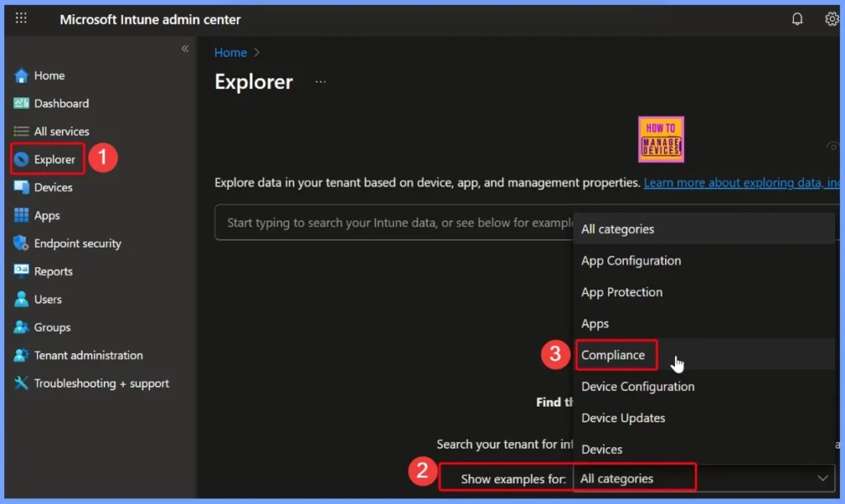Choose Device Configuration category

[704, 387]
